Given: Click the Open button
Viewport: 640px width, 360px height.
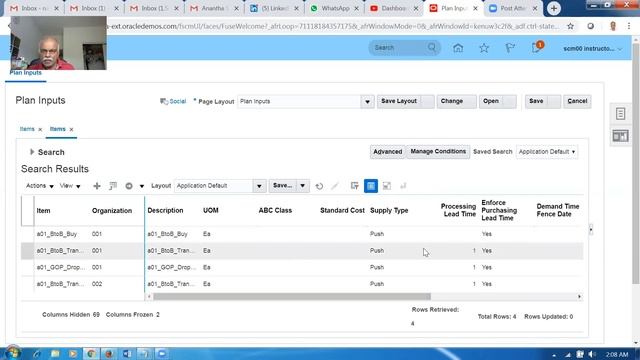Looking at the screenshot, I should (498, 101).
